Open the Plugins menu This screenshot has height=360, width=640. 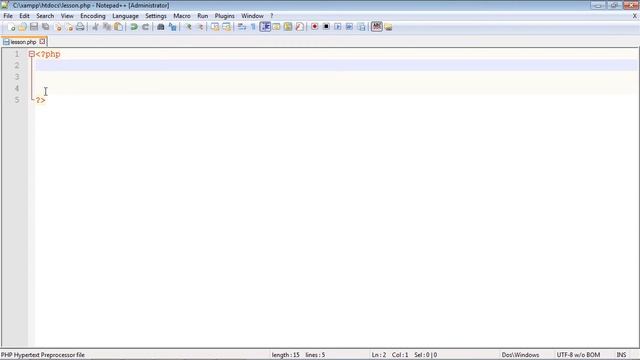point(224,16)
